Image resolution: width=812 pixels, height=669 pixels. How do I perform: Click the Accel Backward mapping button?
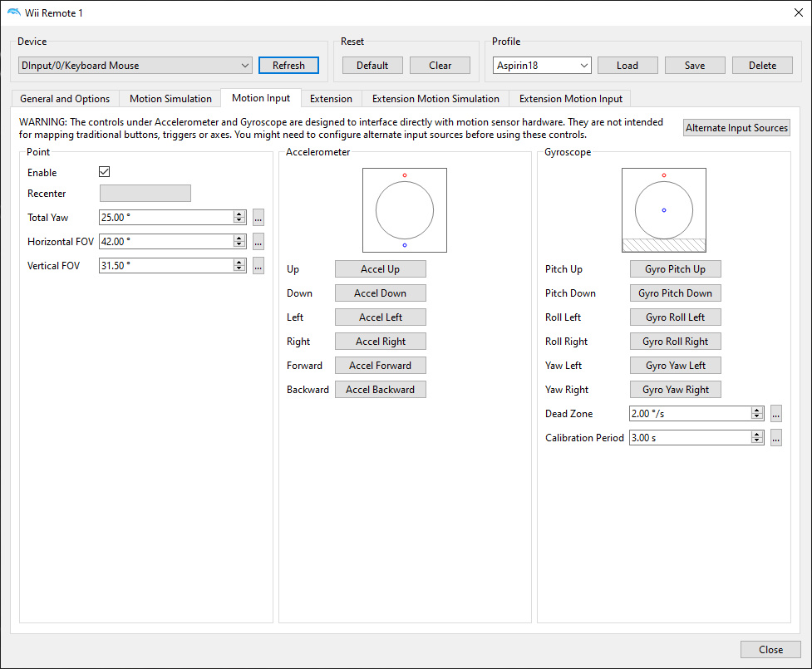[380, 390]
